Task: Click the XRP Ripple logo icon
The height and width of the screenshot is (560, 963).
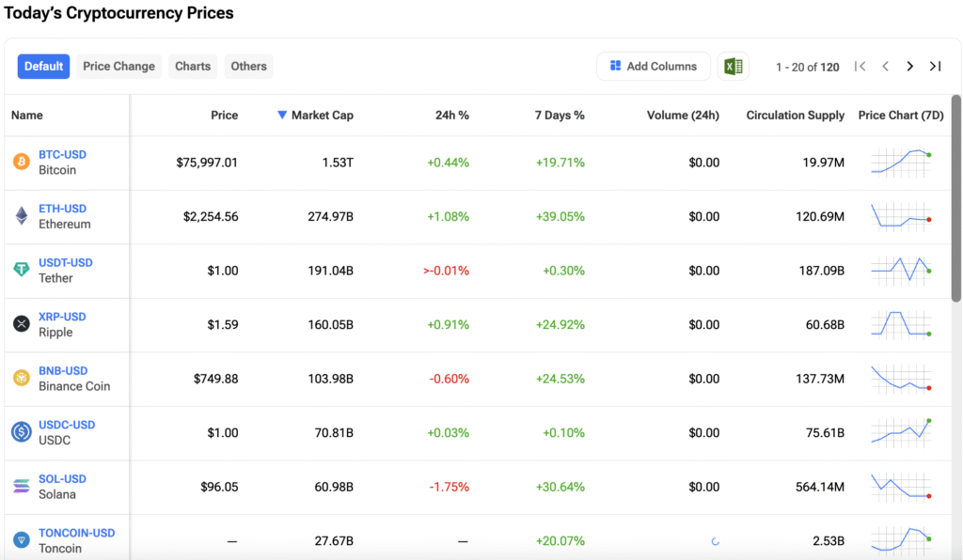Action: pos(21,324)
